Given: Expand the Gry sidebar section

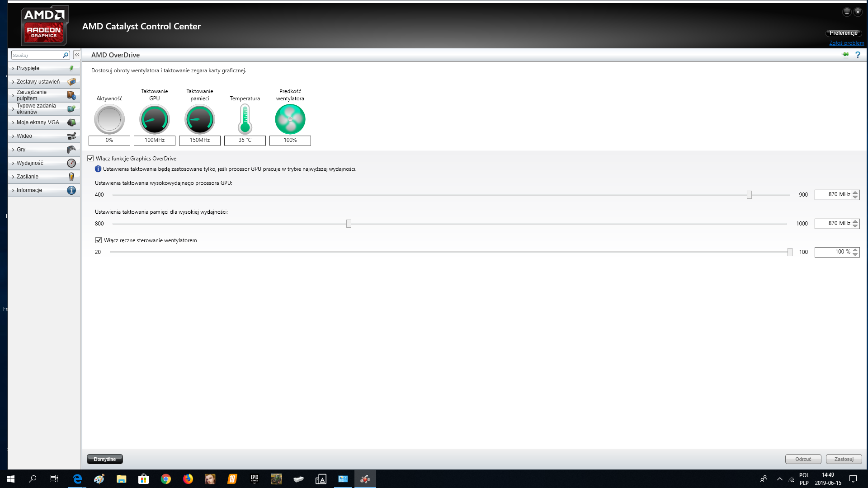Looking at the screenshot, I should (21, 150).
